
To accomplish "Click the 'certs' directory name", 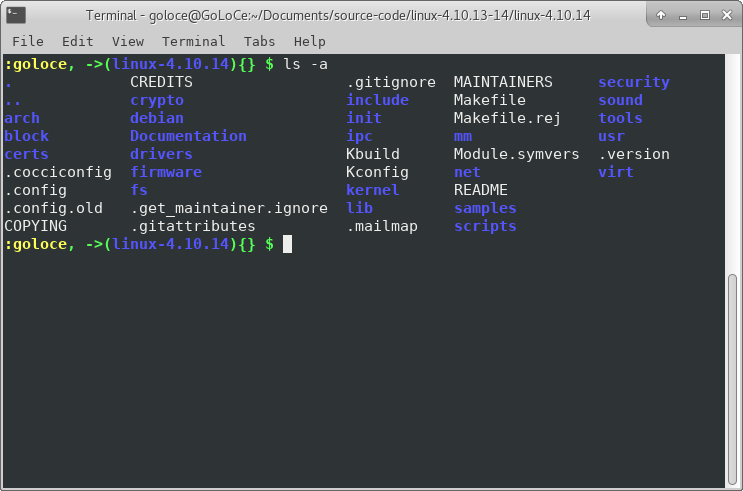I will tap(27, 154).
